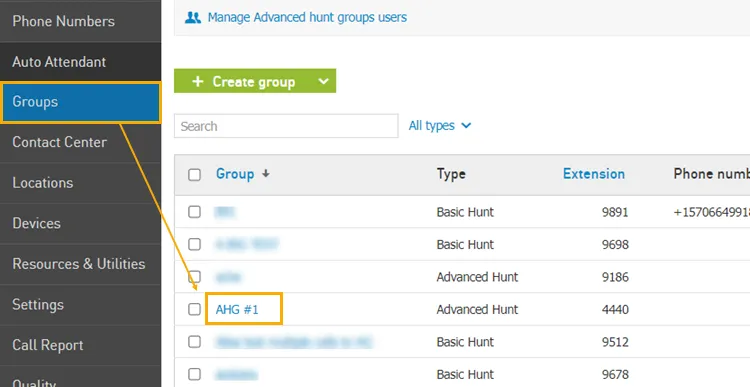The height and width of the screenshot is (387, 750).
Task: Open Devices section
Action: 80,223
